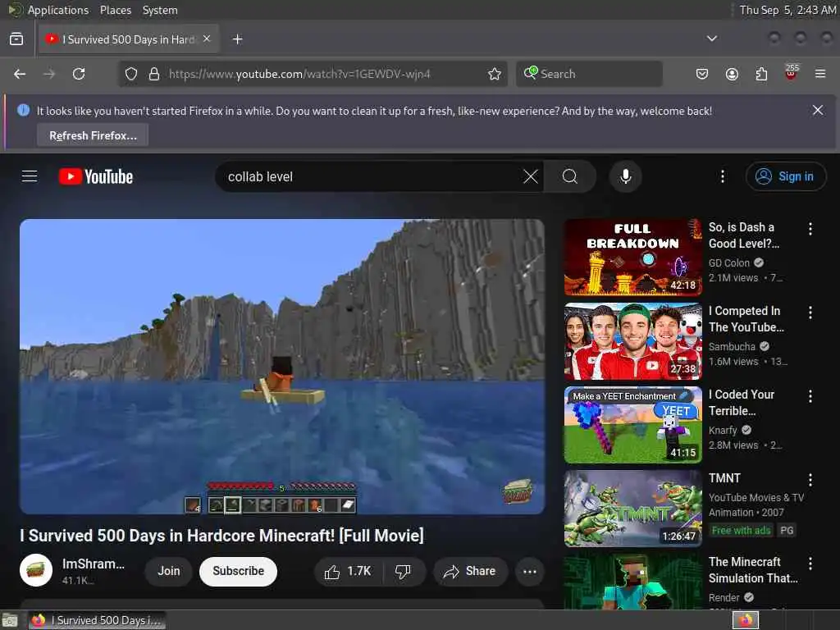The width and height of the screenshot is (840, 630).
Task: Switch to the 'I Survived 500 Days' tab
Action: click(129, 39)
